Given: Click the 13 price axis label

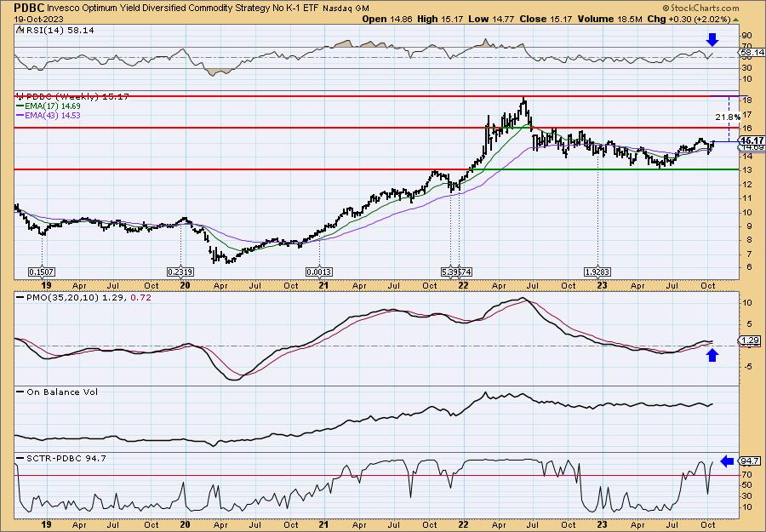Looking at the screenshot, I should tap(747, 170).
